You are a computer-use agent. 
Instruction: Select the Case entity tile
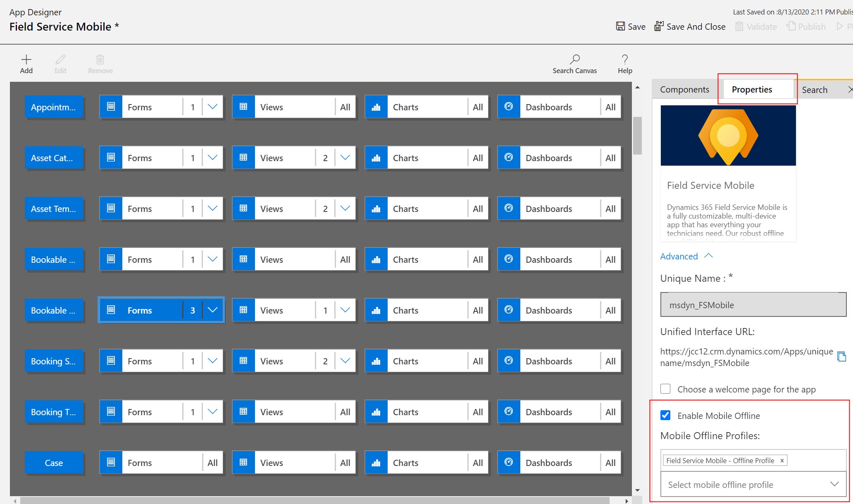click(54, 463)
